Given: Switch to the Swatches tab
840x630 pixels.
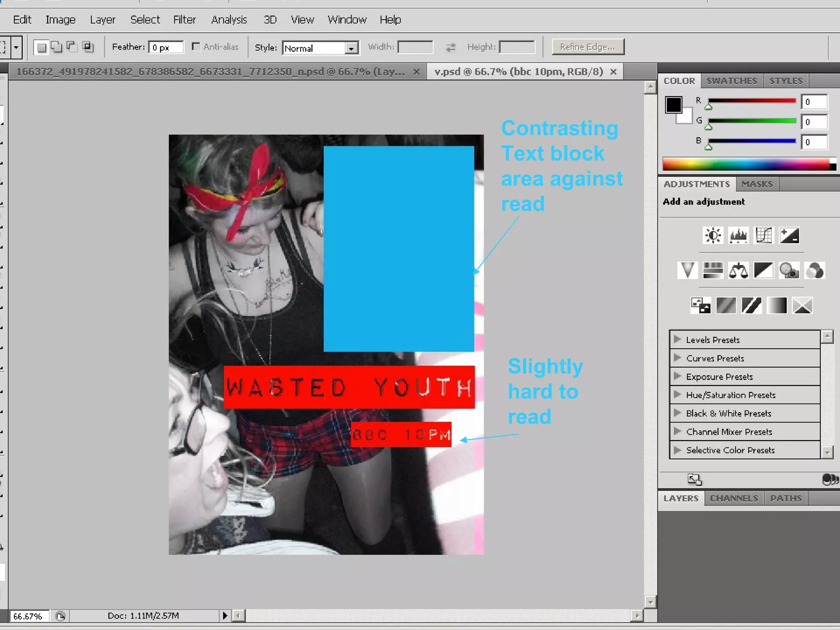Looking at the screenshot, I should pos(731,81).
